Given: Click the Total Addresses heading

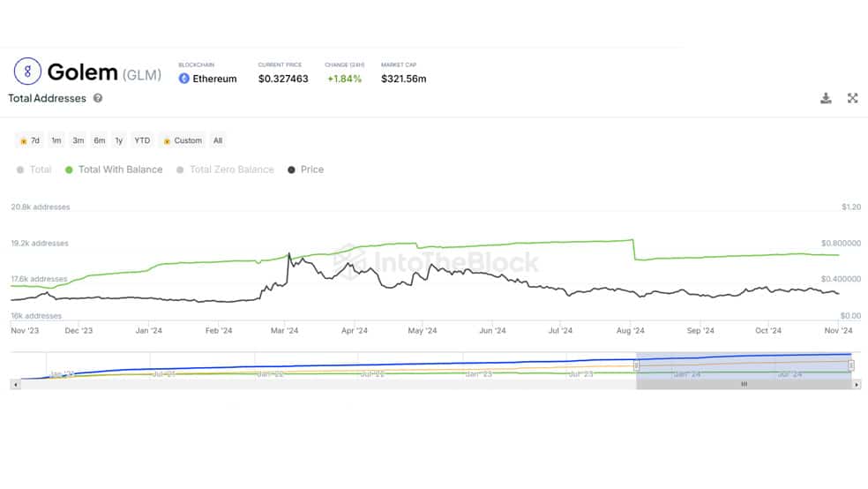Looking at the screenshot, I should tap(47, 98).
